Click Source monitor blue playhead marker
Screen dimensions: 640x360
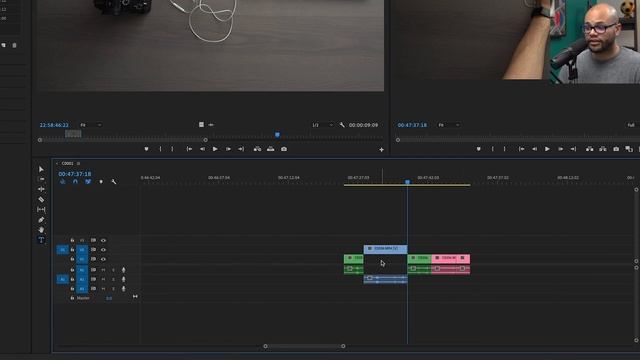(278, 135)
